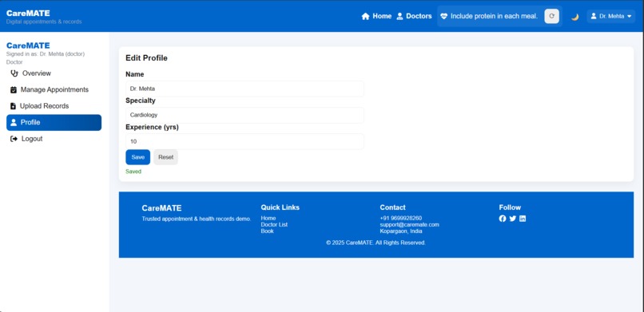The width and height of the screenshot is (644, 312).
Task: Click the Follow footer heading
Action: (510, 207)
